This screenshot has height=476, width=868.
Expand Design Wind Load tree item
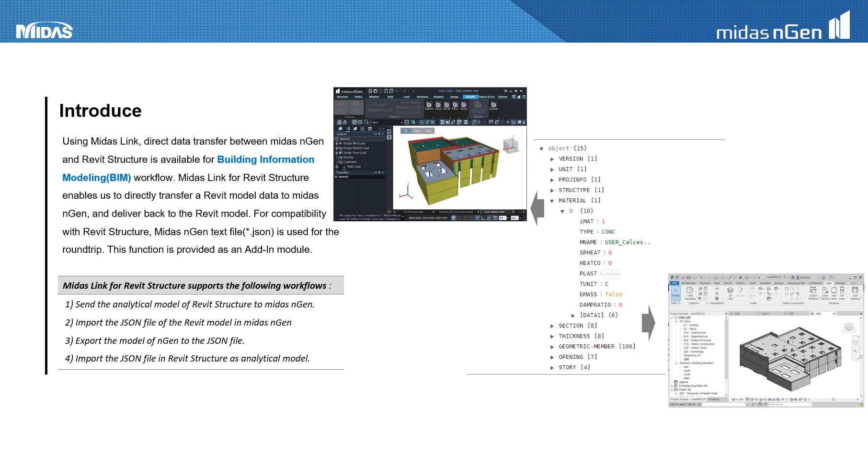(x=337, y=143)
